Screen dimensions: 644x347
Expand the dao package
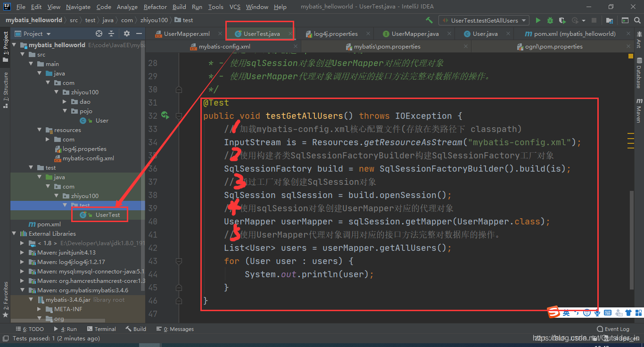point(65,102)
